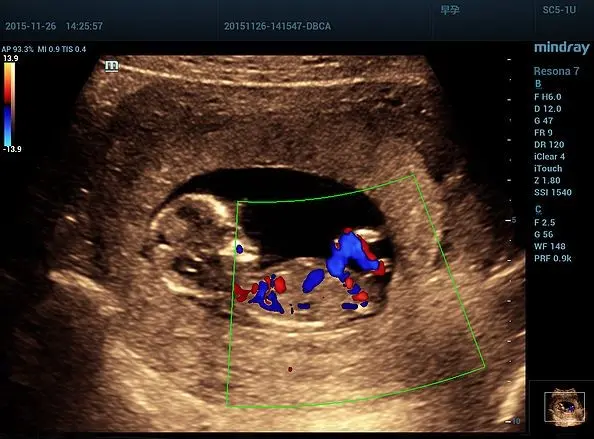Image resolution: width=594 pixels, height=439 pixels.
Task: Click the iClear 4 setting
Action: point(549,156)
